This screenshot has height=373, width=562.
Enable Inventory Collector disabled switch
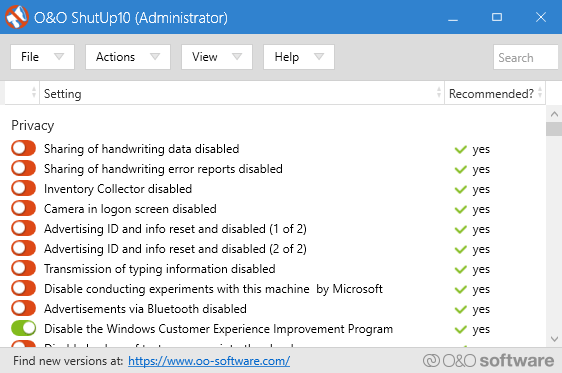tap(24, 188)
